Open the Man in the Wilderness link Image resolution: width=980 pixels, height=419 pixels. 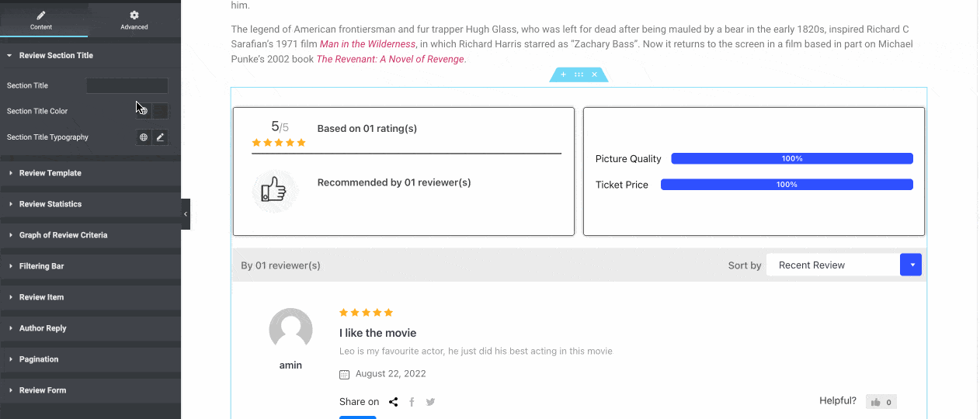click(x=367, y=44)
